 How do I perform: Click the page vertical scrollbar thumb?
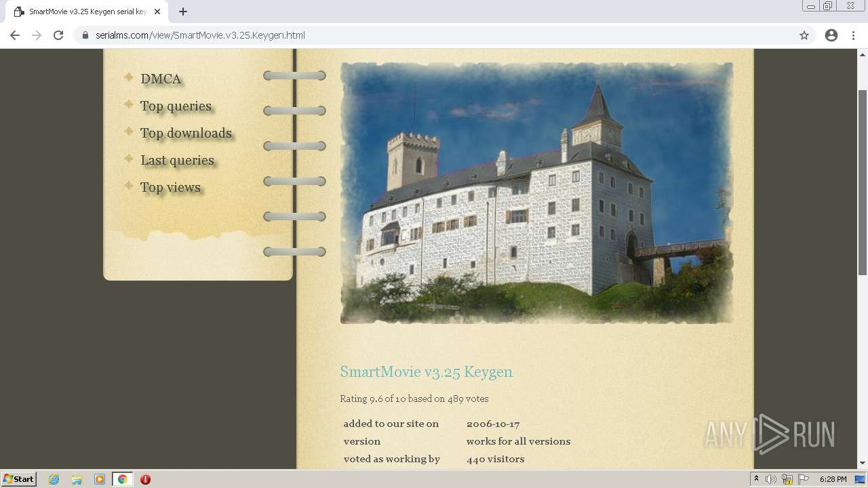click(863, 182)
